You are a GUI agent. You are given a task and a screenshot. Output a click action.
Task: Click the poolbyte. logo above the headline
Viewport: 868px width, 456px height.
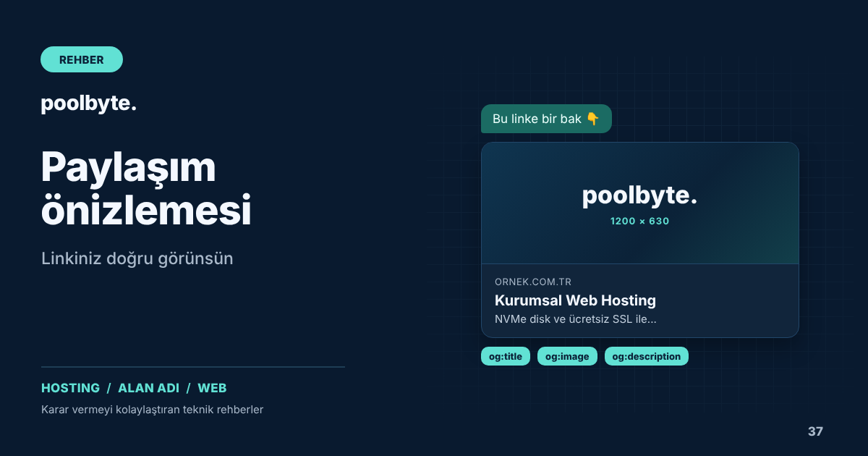(x=88, y=104)
